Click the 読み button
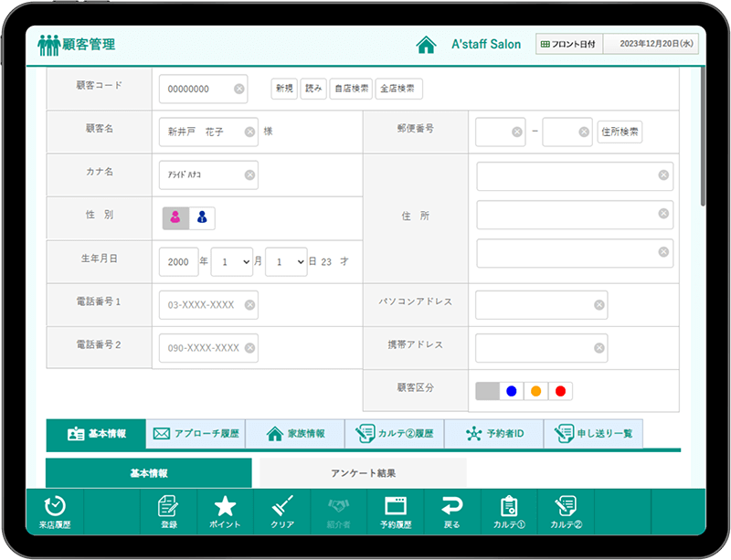 [313, 89]
